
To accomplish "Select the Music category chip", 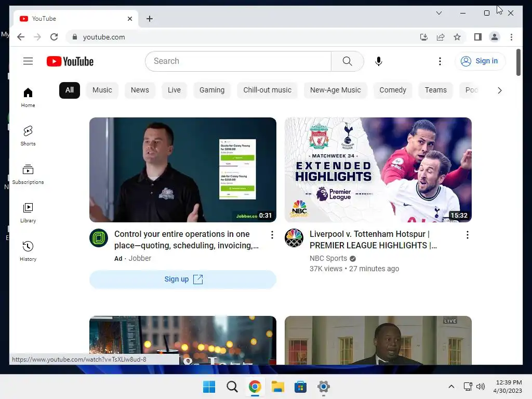I will click(102, 90).
